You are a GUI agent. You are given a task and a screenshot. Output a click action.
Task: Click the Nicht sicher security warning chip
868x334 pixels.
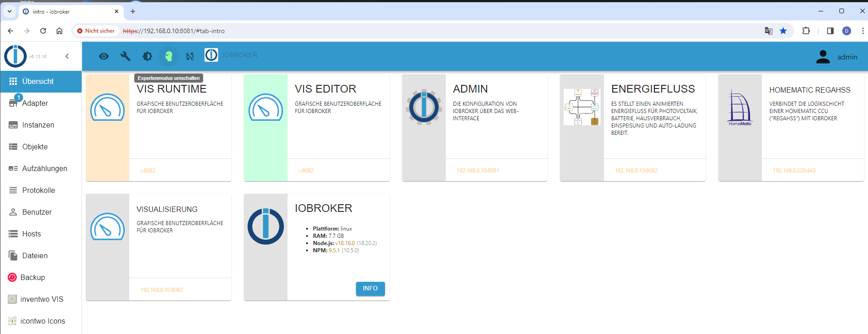coord(96,31)
